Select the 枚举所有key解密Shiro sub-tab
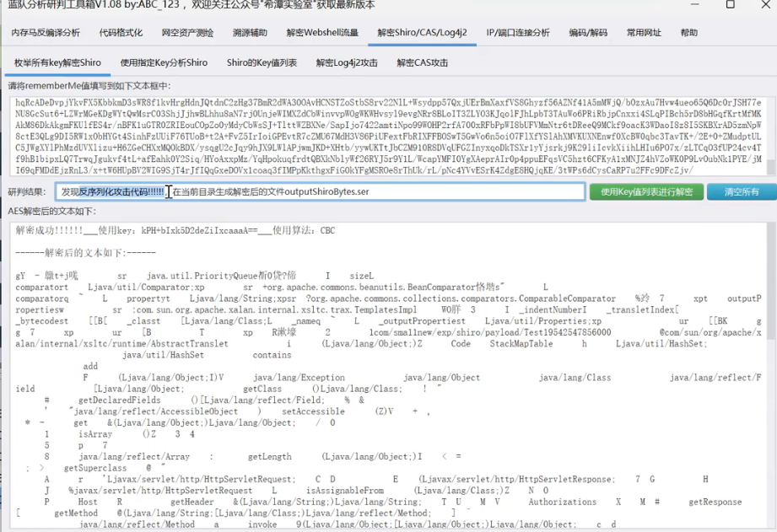This screenshot has height=532, width=777. pyautogui.click(x=57, y=63)
